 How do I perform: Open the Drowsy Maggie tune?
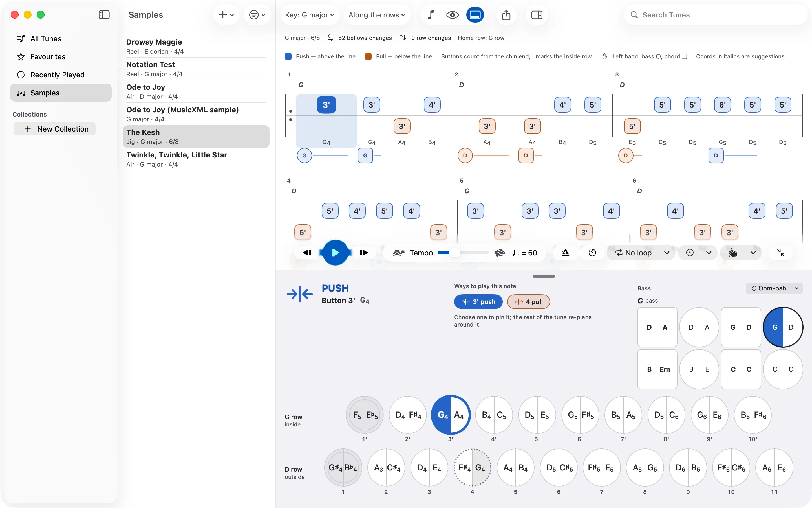point(196,46)
